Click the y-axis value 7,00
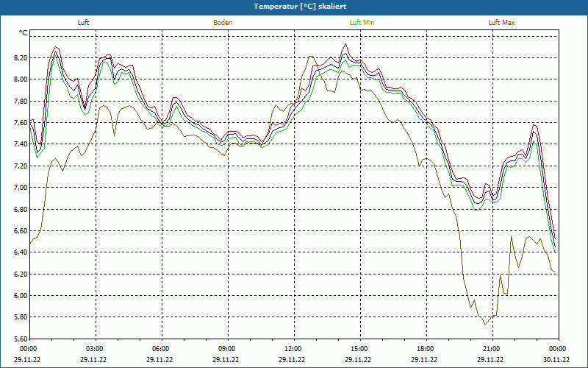 click(21, 188)
